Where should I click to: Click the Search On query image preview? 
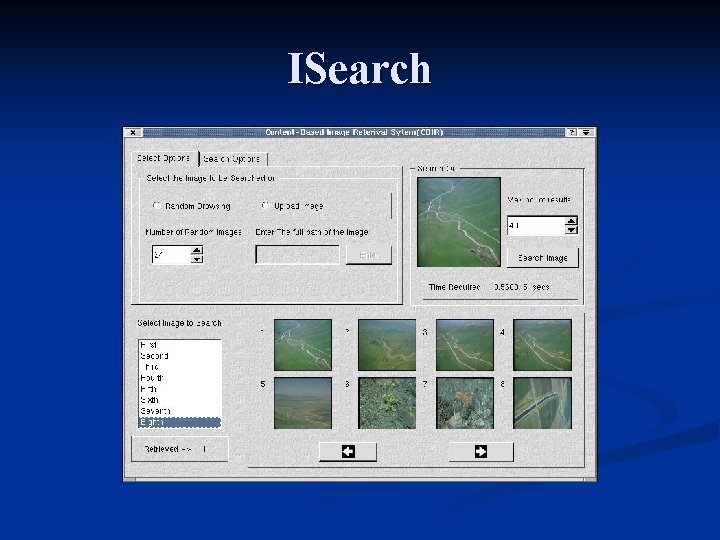tap(459, 222)
